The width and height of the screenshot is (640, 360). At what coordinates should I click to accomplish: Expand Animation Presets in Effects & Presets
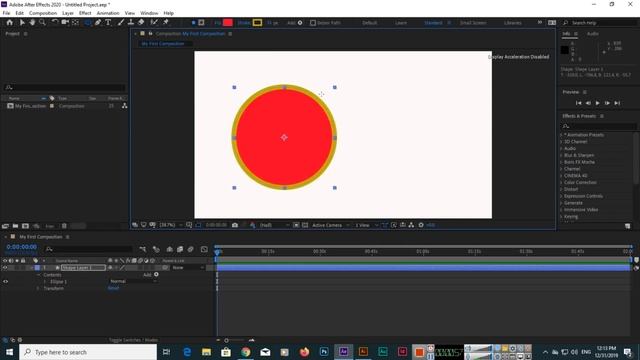(x=561, y=135)
